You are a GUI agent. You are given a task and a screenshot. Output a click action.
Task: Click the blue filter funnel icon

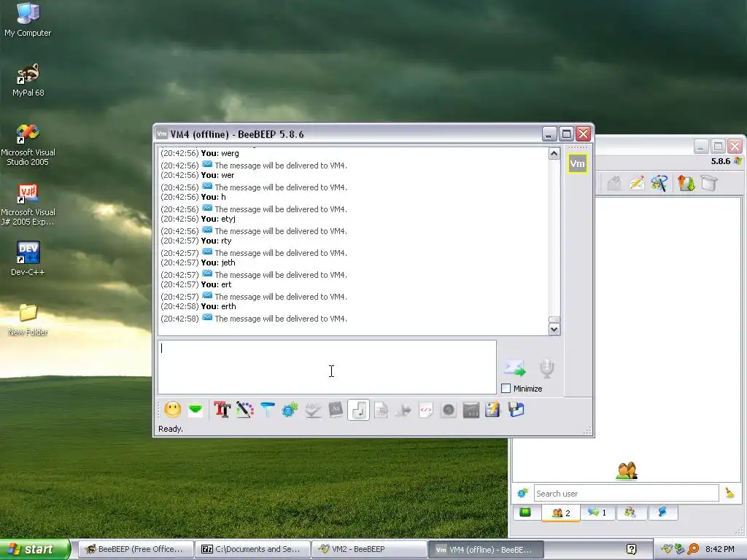tap(267, 410)
